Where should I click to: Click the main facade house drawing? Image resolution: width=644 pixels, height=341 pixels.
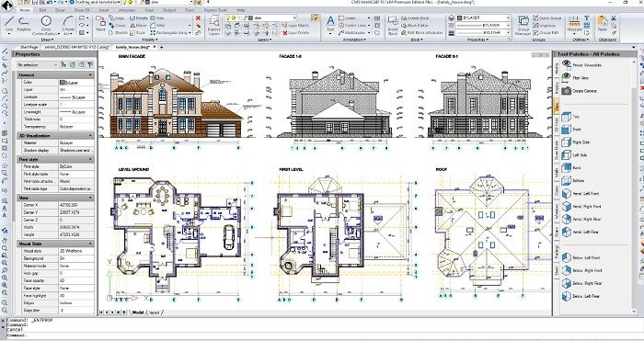177,103
